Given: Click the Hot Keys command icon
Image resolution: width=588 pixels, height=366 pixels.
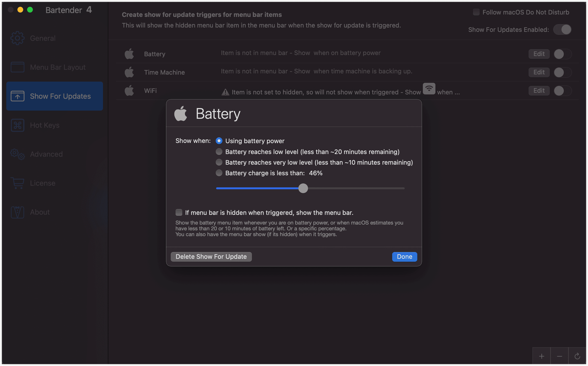Looking at the screenshot, I should click(17, 125).
